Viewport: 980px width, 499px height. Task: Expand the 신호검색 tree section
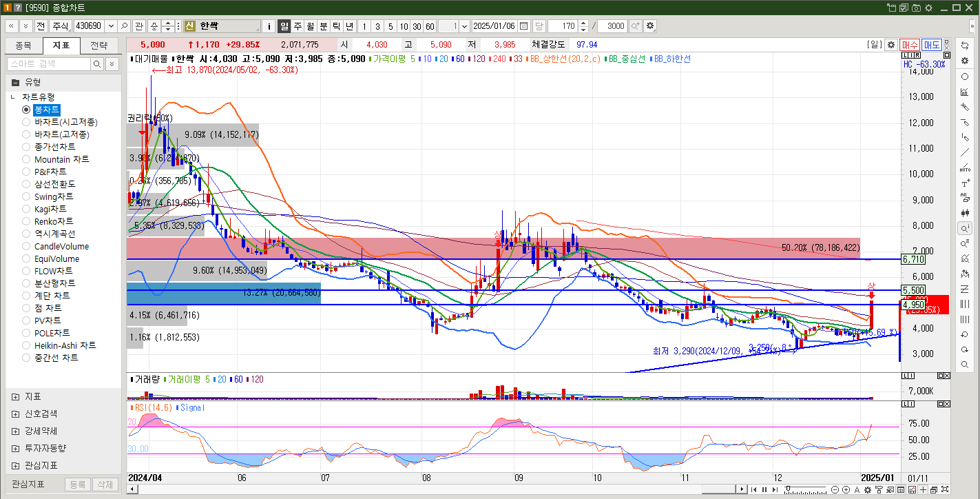pyautogui.click(x=16, y=414)
